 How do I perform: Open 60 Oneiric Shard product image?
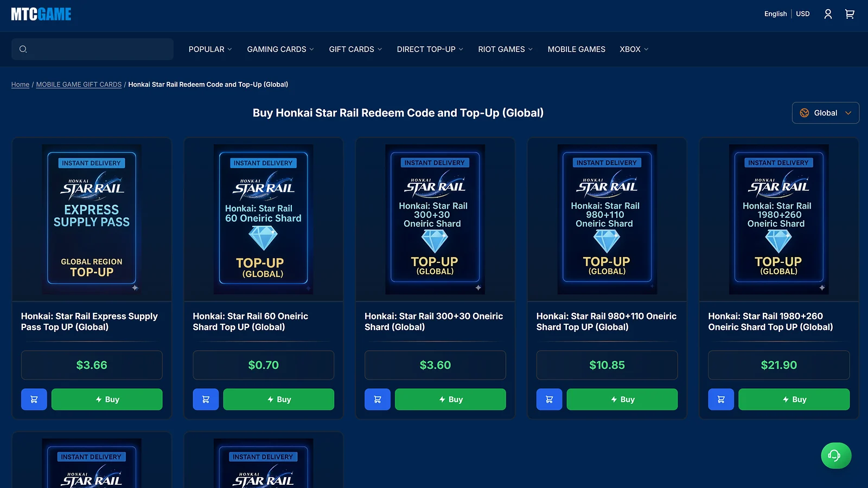pos(264,219)
